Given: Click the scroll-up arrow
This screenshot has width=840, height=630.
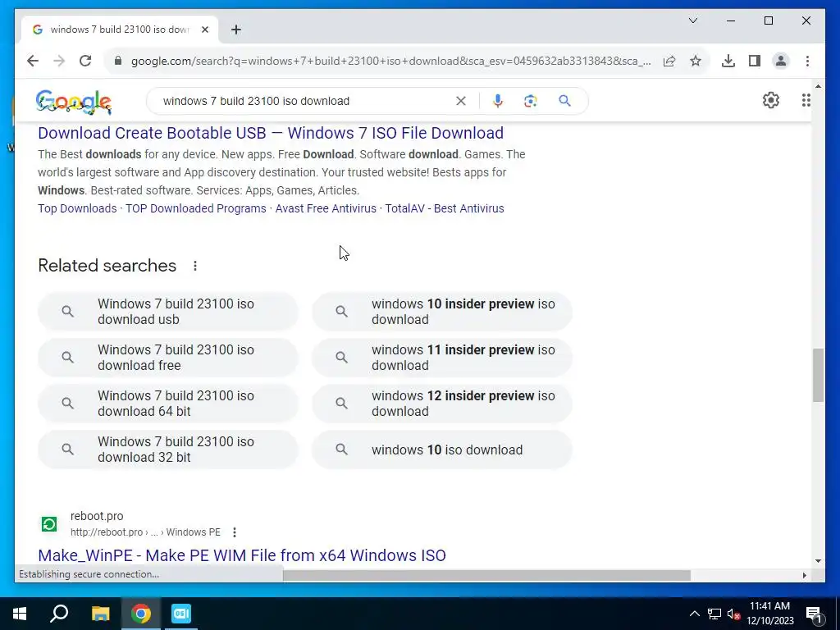Looking at the screenshot, I should [818, 85].
